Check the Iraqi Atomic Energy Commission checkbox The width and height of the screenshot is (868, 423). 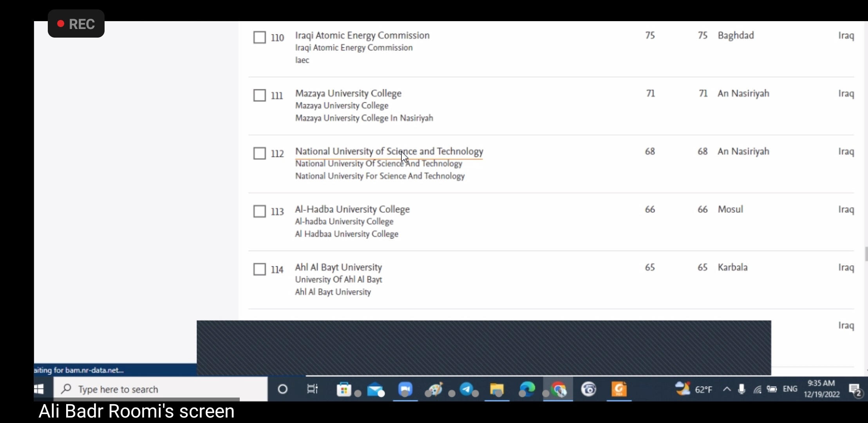(259, 38)
